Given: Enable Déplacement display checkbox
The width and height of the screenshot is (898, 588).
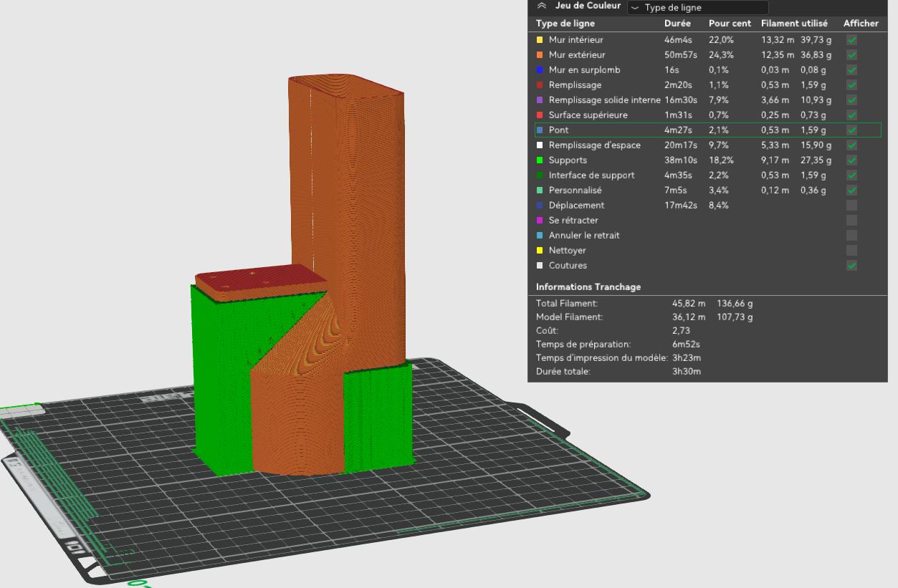Looking at the screenshot, I should pos(851,206).
